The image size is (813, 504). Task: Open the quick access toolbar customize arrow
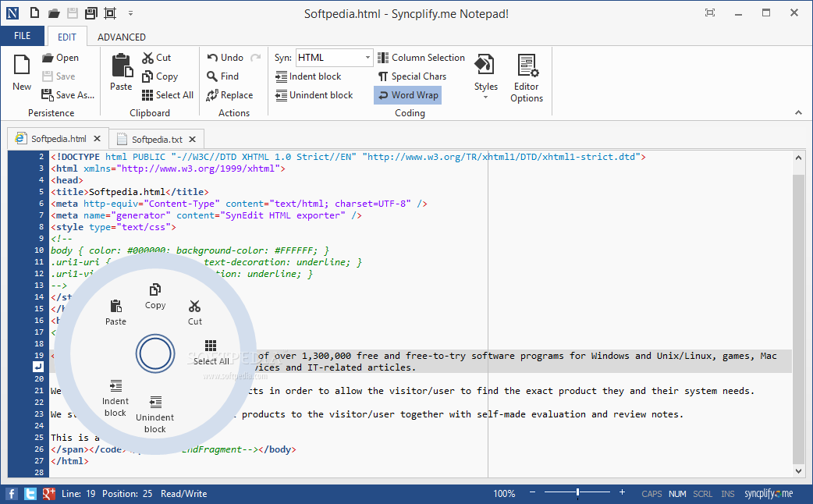pos(130,13)
